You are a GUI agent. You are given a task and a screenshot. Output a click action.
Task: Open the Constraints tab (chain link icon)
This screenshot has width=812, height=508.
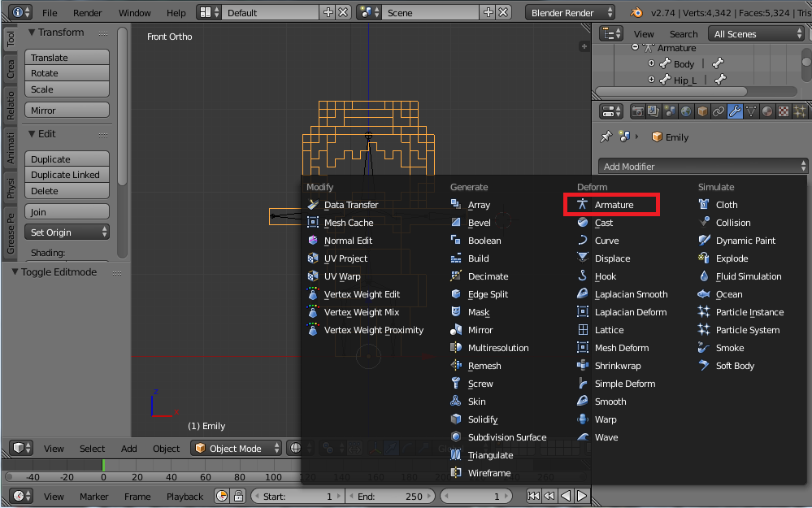[x=719, y=111]
